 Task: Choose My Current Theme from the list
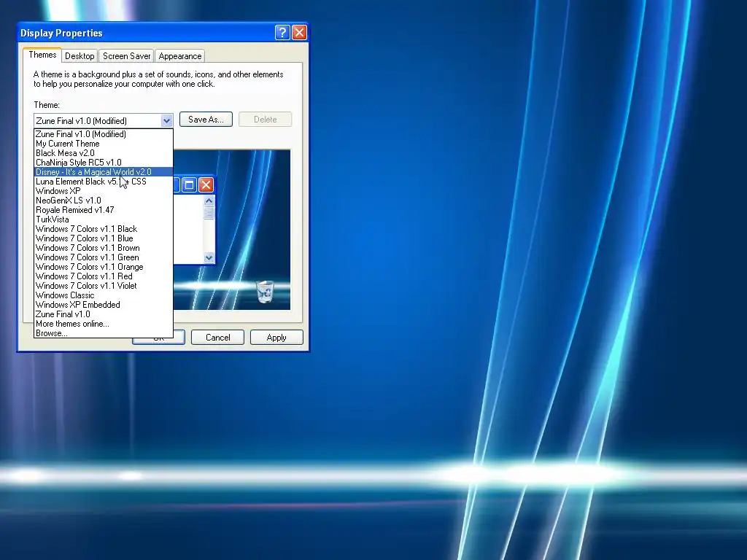pos(104,144)
